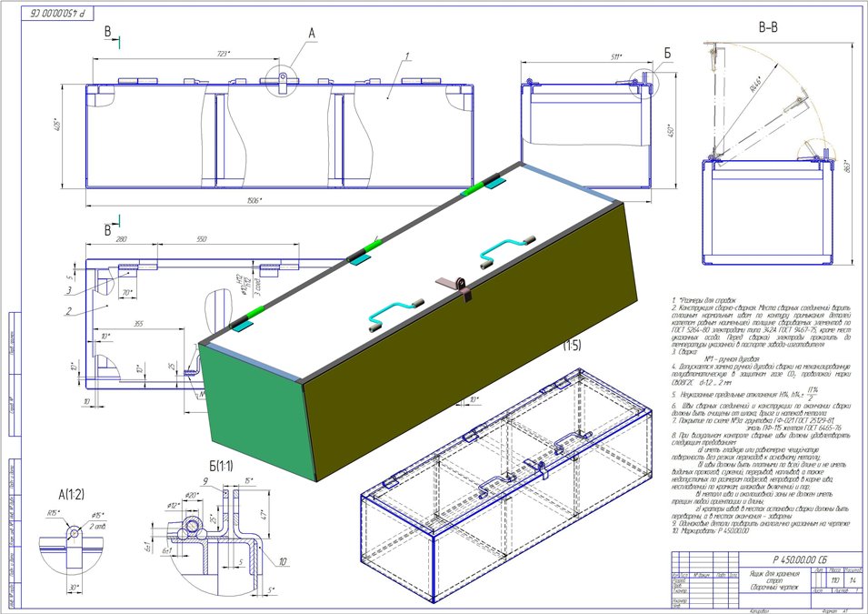Click the detail view label А(1:2)

72,494
